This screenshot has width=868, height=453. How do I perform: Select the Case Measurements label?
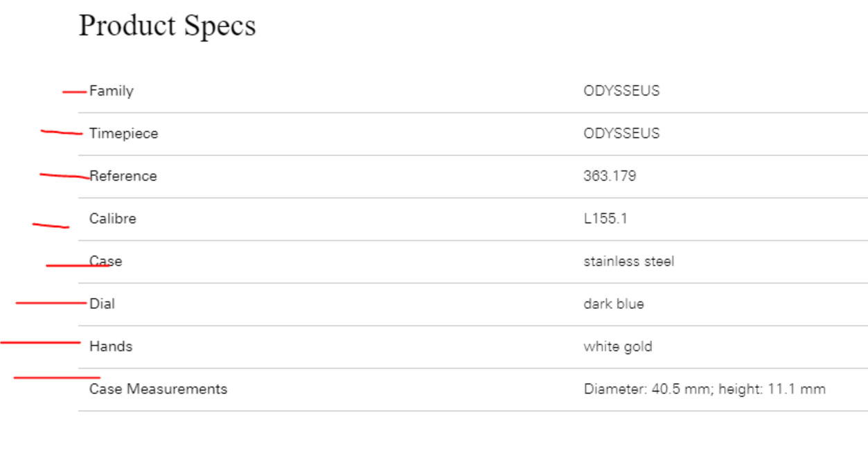pos(158,389)
